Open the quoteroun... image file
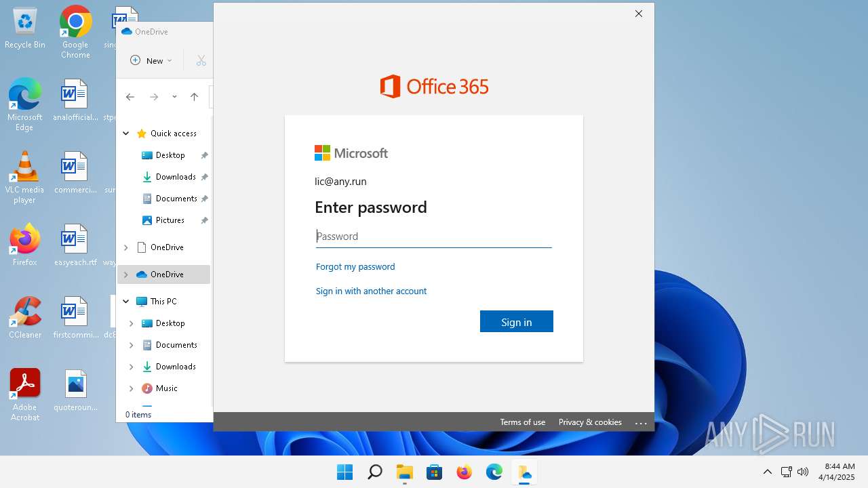This screenshot has height=488, width=868. coord(75,390)
